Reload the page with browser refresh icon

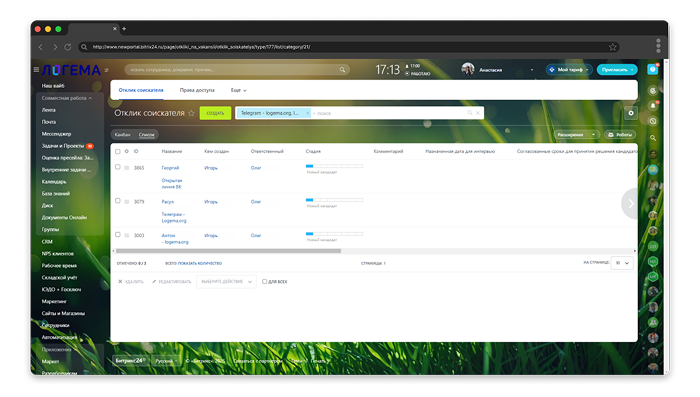tap(68, 47)
